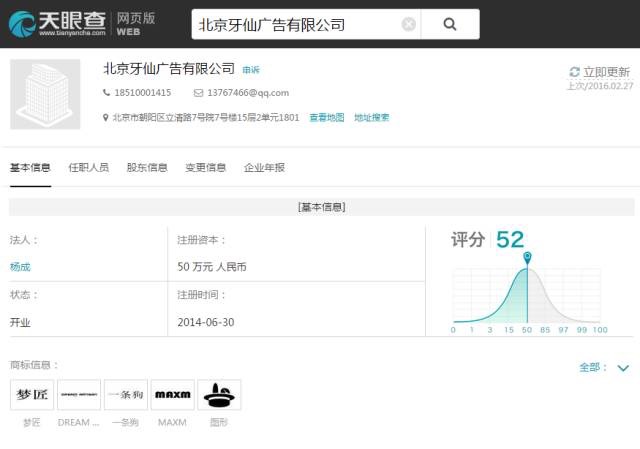The width and height of the screenshot is (640, 449).
Task: Click the status value 开业
Action: [20, 322]
